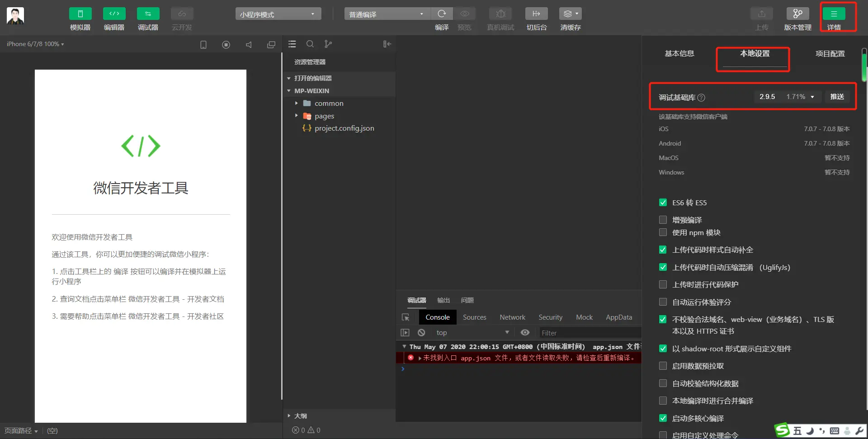Open the Security tab in debugger

[x=550, y=317]
